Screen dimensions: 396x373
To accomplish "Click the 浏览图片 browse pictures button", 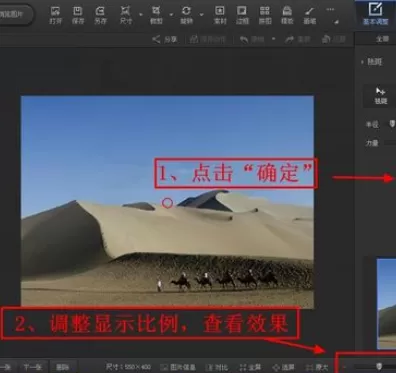I will click(x=16, y=15).
